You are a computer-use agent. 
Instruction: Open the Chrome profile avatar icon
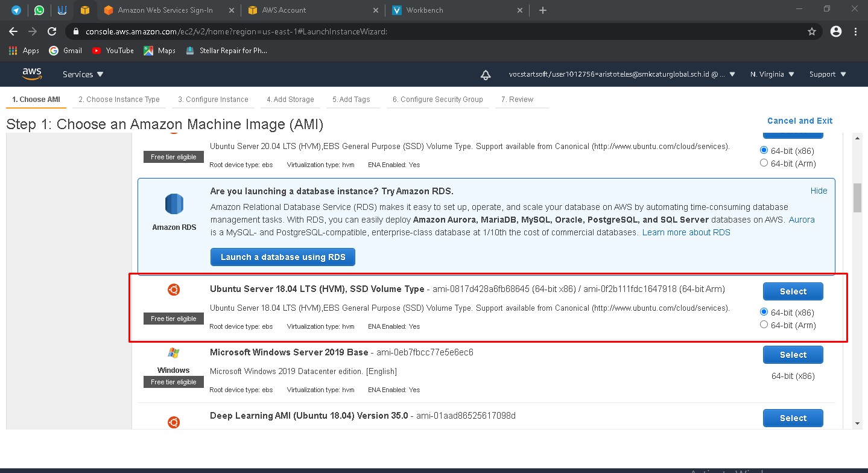(835, 31)
